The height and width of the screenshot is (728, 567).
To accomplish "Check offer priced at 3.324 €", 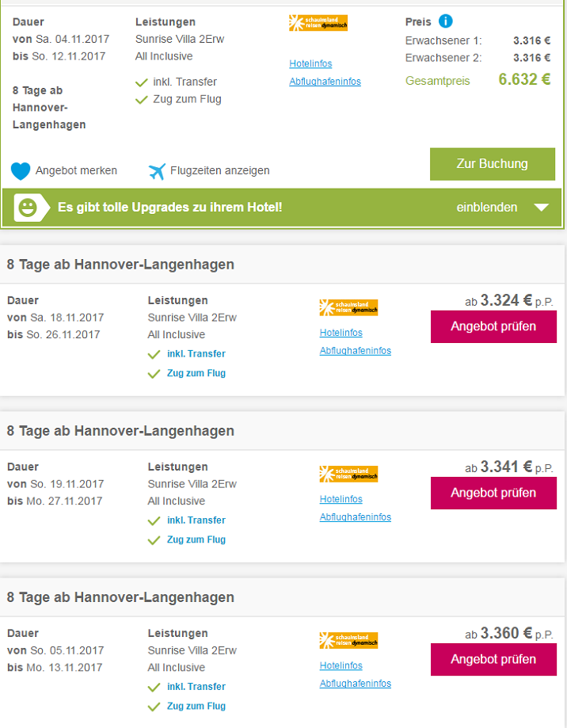I will coord(493,326).
